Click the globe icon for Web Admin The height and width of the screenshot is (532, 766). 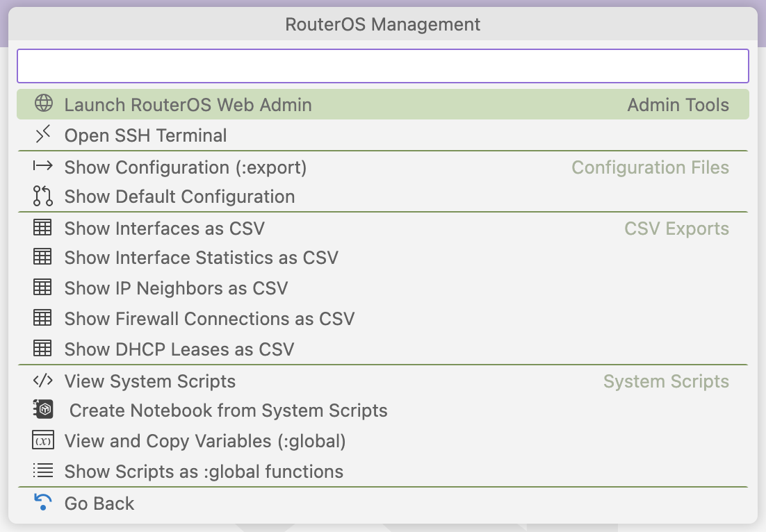[x=43, y=104]
